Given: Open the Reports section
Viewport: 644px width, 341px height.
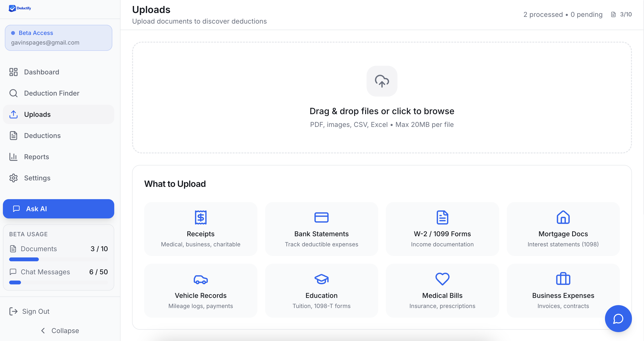Looking at the screenshot, I should pos(36,157).
